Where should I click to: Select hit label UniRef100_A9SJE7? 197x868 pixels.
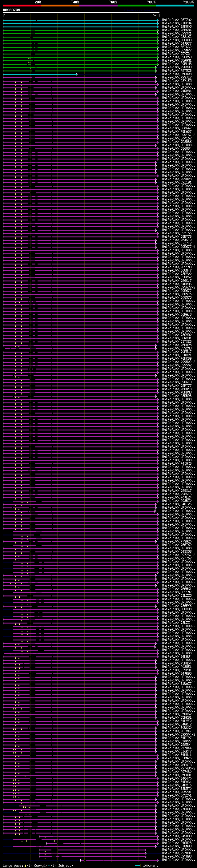click(176, 78)
